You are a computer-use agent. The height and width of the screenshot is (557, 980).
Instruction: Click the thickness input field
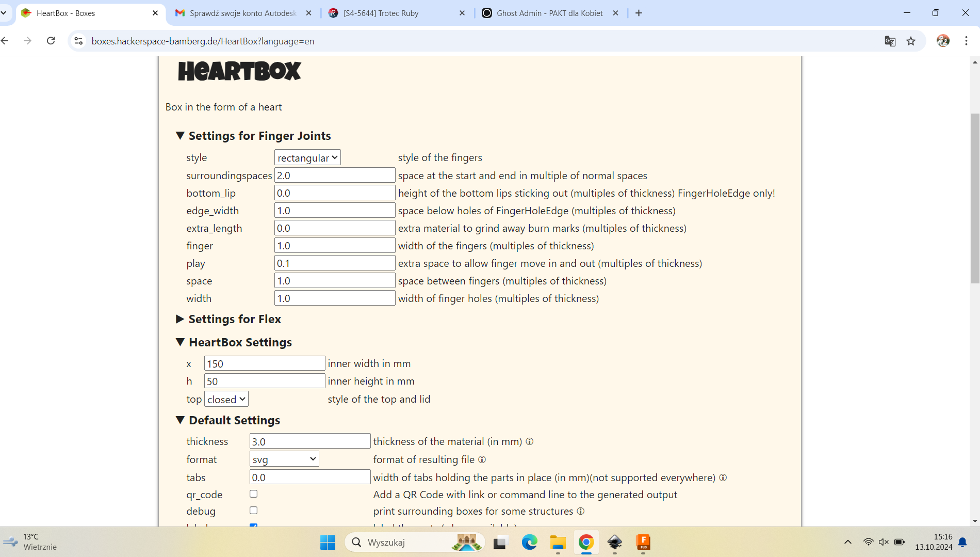[310, 441]
